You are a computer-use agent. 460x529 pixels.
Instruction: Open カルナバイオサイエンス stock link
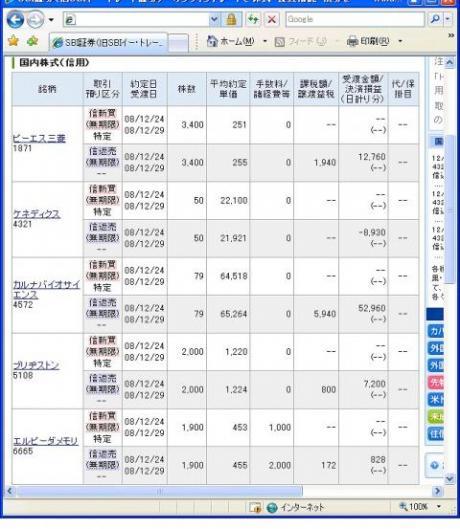(x=46, y=289)
